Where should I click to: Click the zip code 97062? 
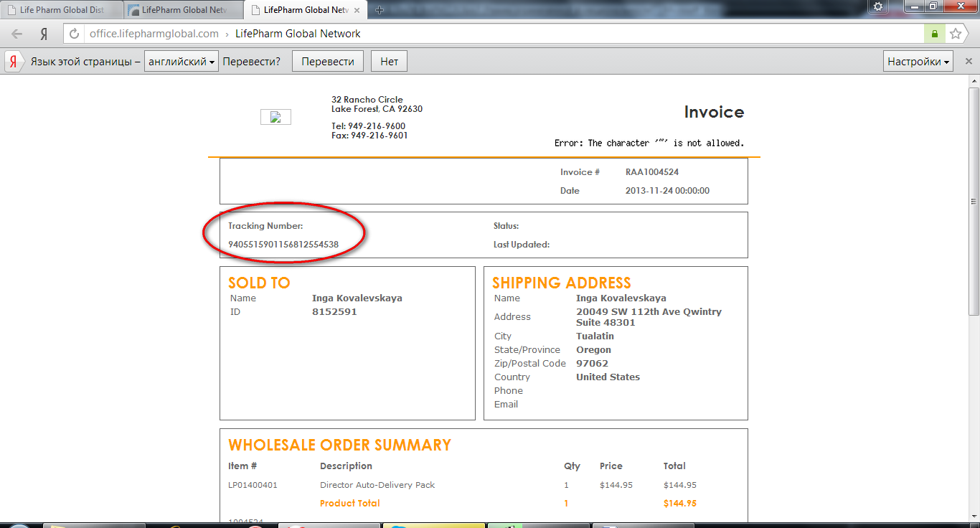pyautogui.click(x=592, y=364)
